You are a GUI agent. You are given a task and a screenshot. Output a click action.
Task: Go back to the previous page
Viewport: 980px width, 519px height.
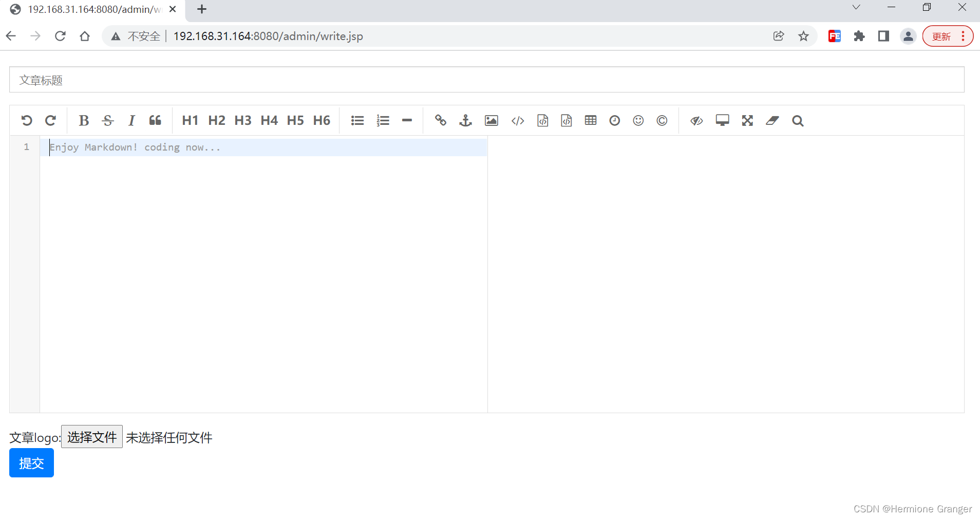pos(11,36)
